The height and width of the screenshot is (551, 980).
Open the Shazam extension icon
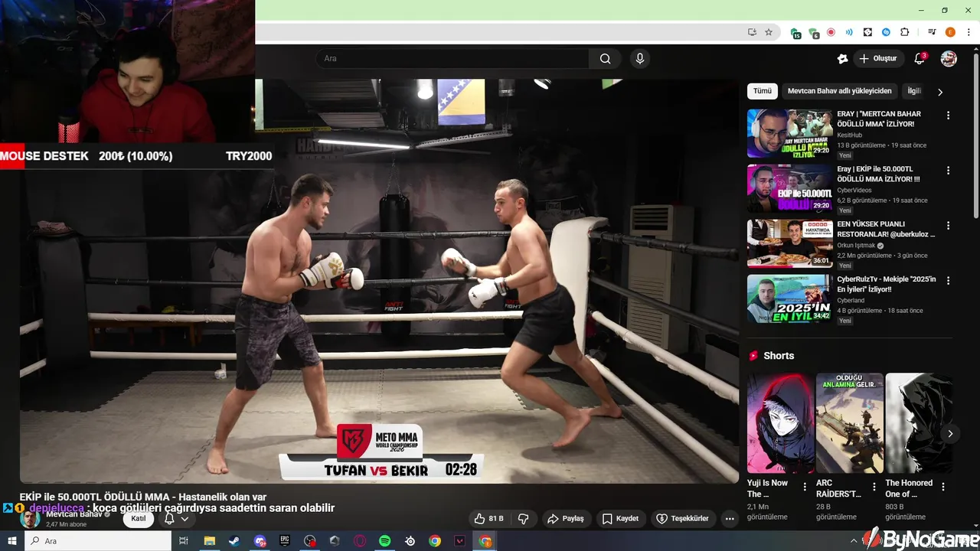coord(886,32)
